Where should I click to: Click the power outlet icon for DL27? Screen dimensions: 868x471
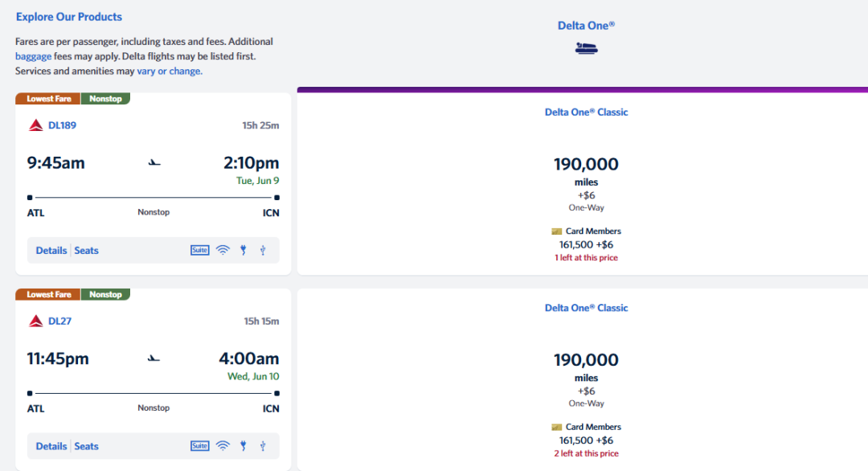(x=244, y=446)
